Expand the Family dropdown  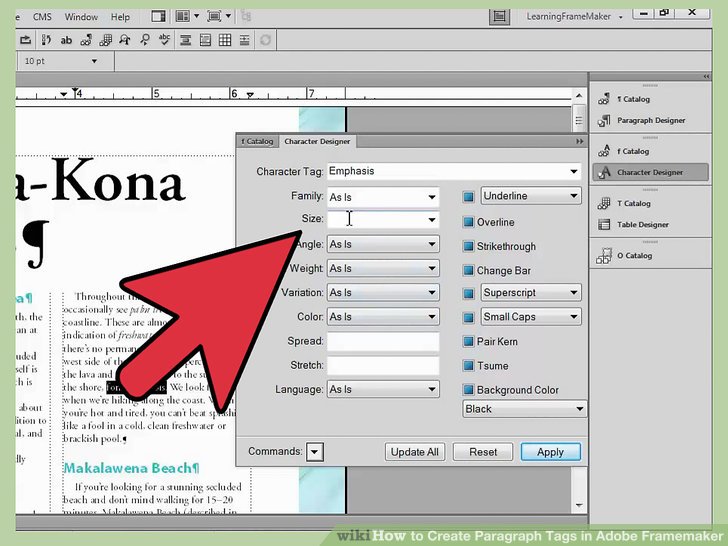click(383, 197)
